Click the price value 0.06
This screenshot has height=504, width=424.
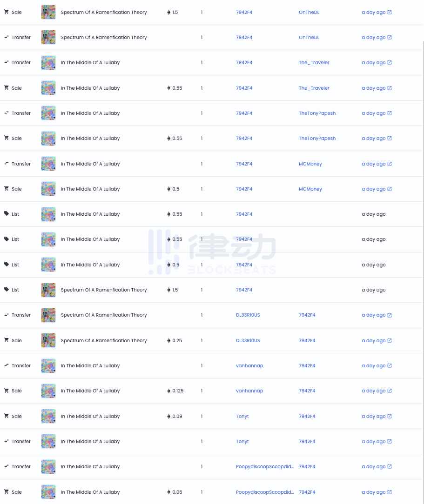(x=177, y=492)
